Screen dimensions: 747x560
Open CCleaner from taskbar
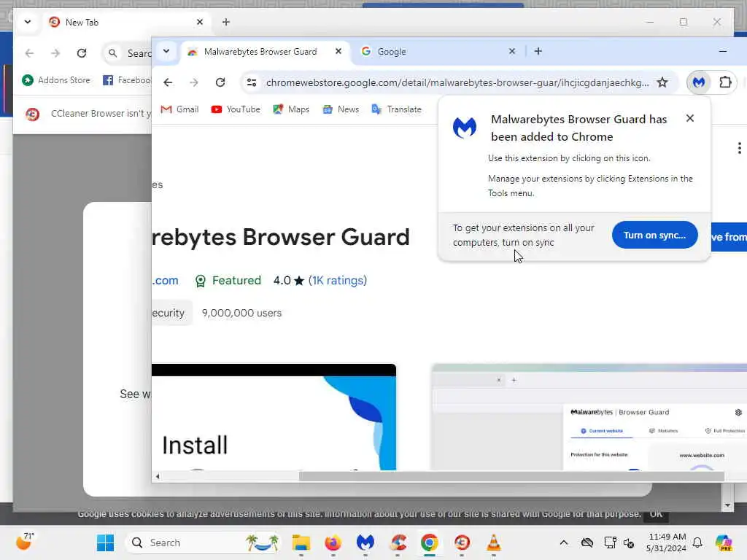tap(398, 542)
